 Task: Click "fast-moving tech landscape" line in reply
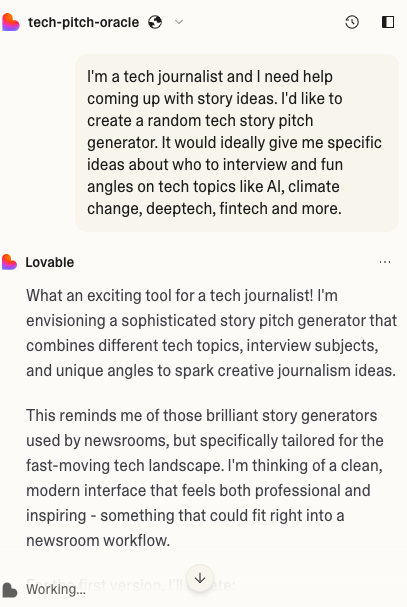point(204,465)
